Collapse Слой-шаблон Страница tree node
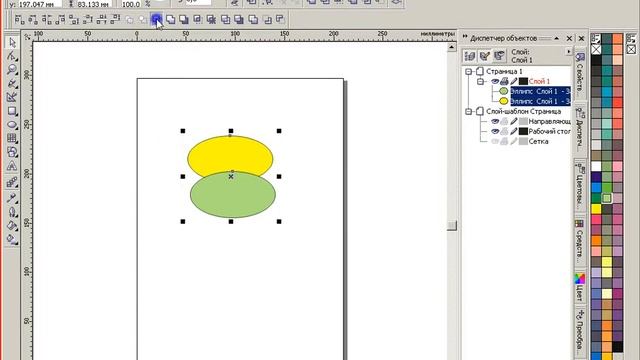 469,111
